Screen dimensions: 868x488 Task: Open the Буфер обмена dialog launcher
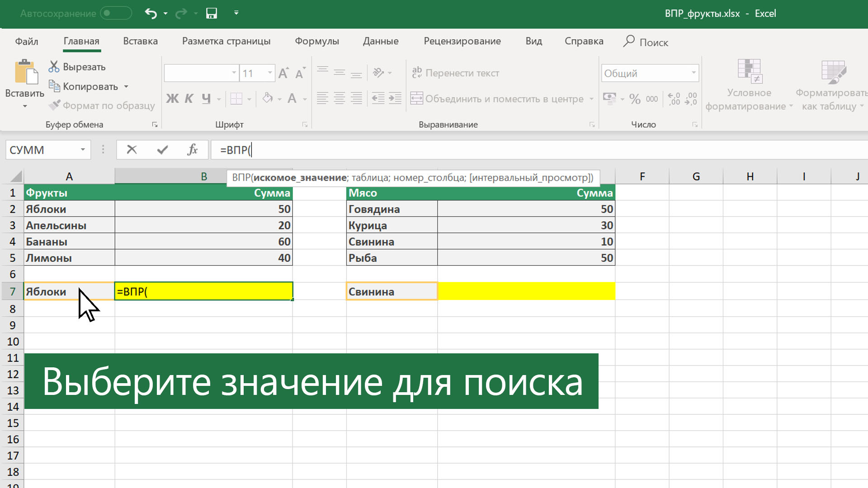click(x=155, y=125)
